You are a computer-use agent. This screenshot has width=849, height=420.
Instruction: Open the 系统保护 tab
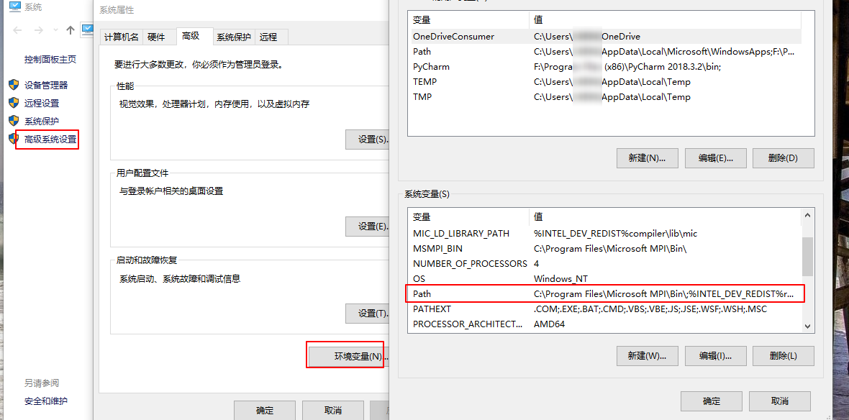(x=234, y=37)
